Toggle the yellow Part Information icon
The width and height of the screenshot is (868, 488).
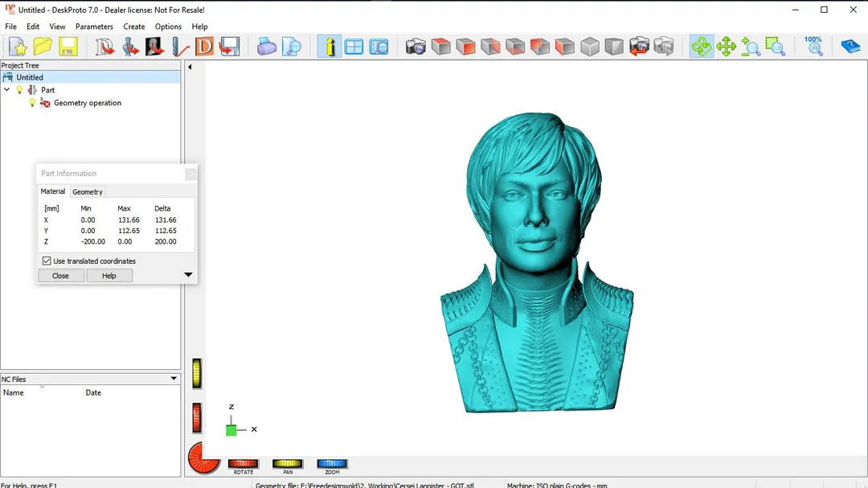[x=330, y=47]
